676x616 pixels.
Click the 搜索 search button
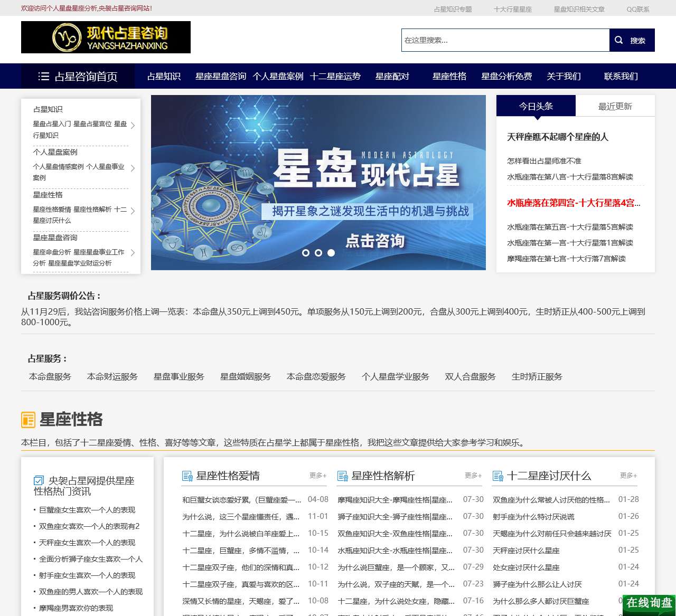click(x=632, y=40)
